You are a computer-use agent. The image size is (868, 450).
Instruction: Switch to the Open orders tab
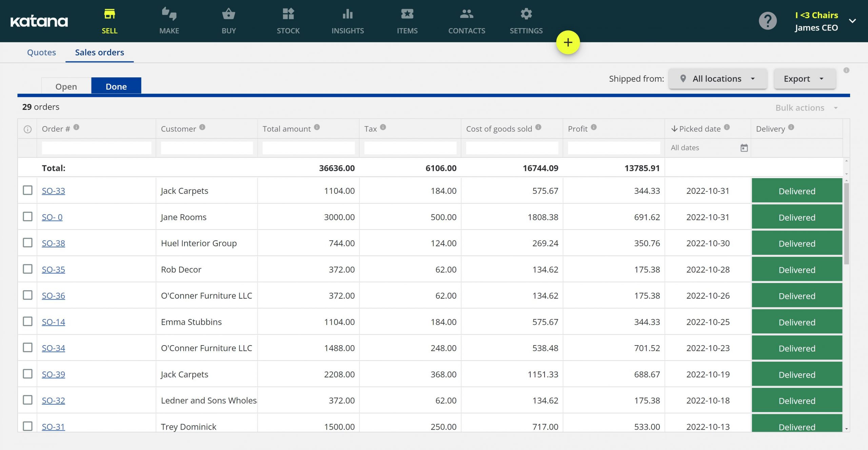pos(65,85)
